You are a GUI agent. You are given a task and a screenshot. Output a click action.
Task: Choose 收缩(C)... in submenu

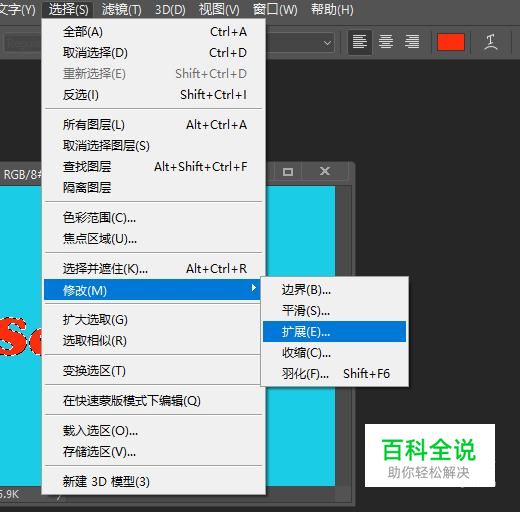pyautogui.click(x=334, y=353)
